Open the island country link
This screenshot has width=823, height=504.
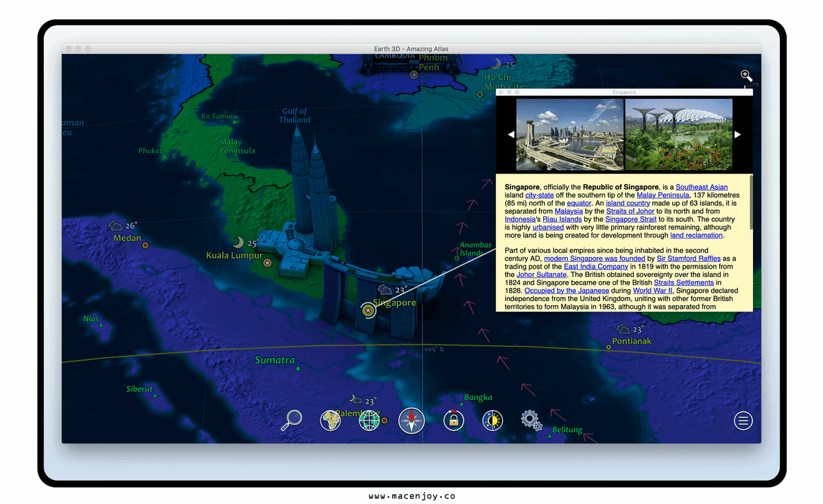click(x=628, y=203)
